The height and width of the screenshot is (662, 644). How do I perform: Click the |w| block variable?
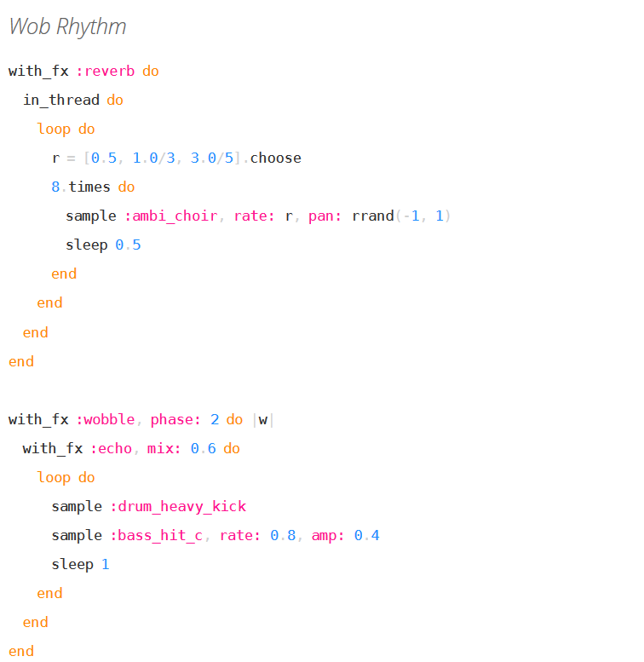(x=263, y=419)
